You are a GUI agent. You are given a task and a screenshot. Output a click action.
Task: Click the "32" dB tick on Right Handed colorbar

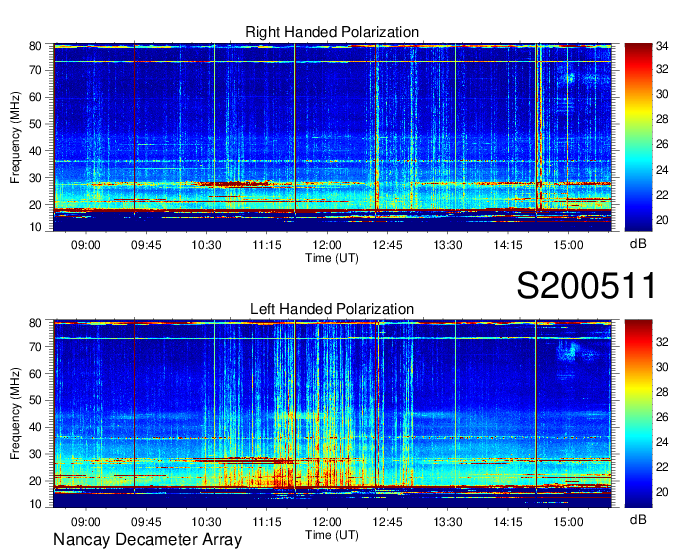coord(662,69)
